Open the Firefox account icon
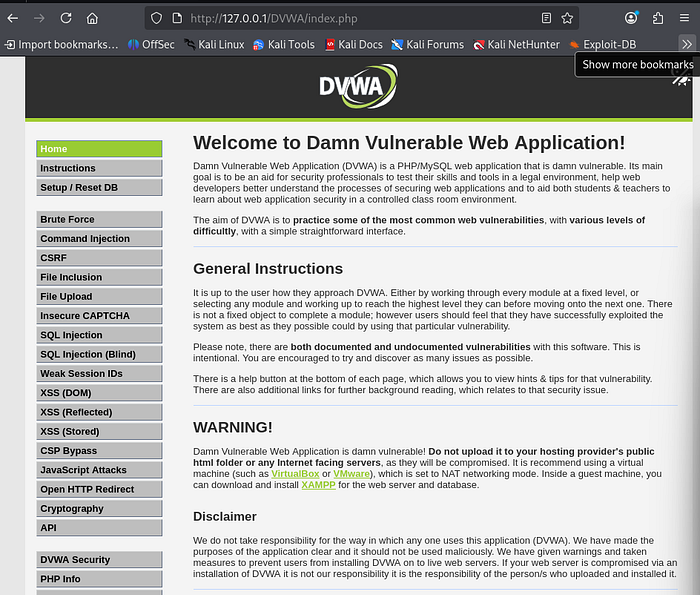This screenshot has height=595, width=700. [631, 18]
